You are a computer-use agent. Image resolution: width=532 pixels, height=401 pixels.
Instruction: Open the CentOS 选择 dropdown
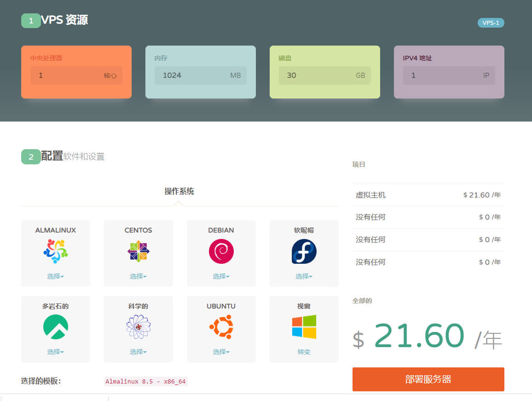pos(139,276)
